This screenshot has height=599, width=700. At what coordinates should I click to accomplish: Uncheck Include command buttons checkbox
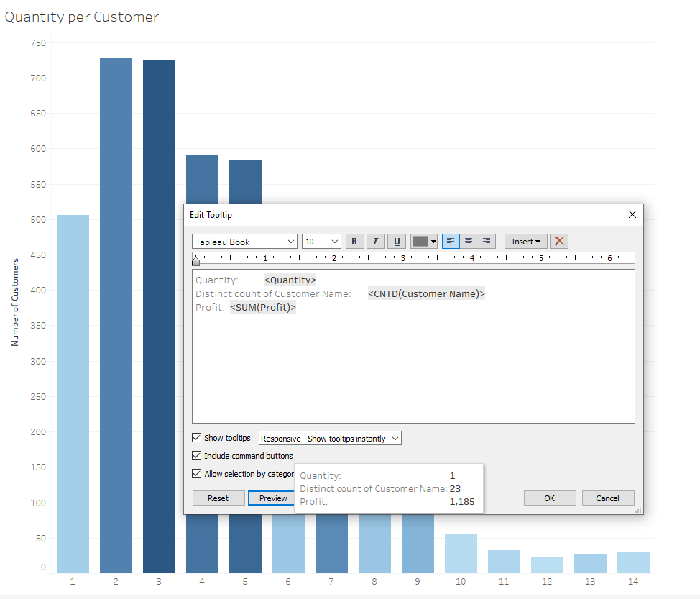pos(196,456)
